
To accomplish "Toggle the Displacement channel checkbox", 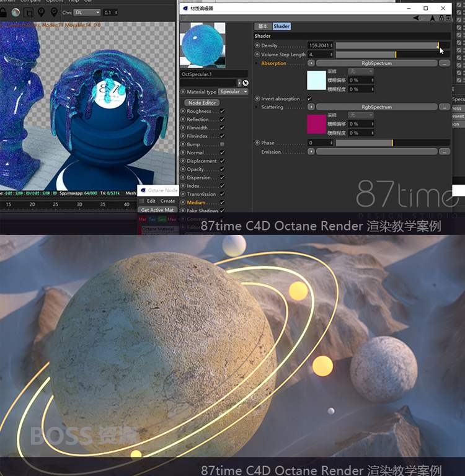I will pos(223,161).
